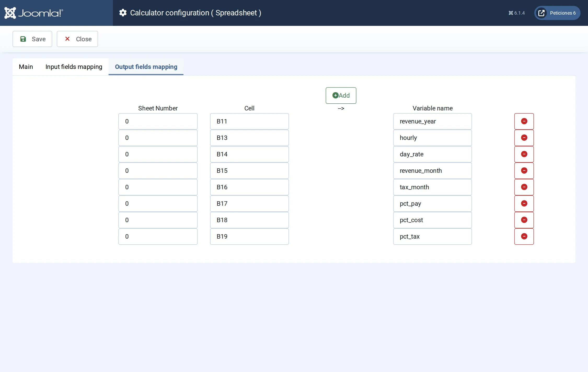Image resolution: width=588 pixels, height=372 pixels.
Task: Click the Cell field containing B13
Action: click(x=249, y=138)
